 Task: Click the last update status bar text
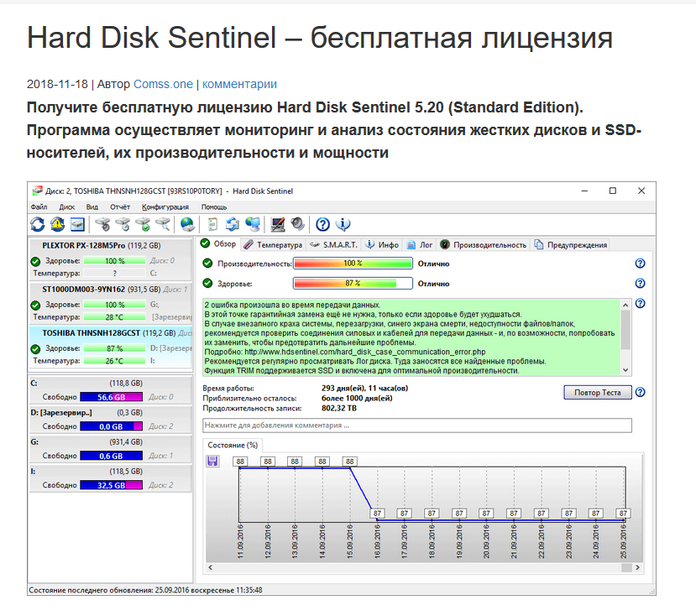pyautogui.click(x=145, y=590)
